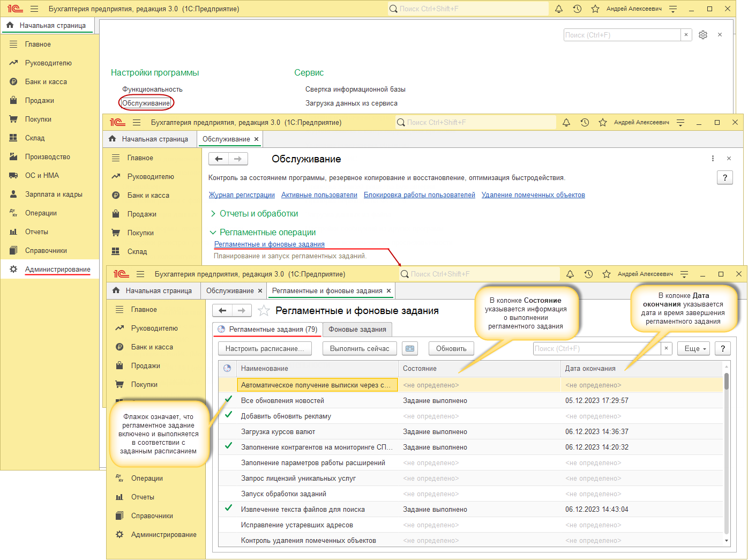Click global search field in front window
Image resolution: width=748 pixels, height=560 pixels.
(480, 274)
